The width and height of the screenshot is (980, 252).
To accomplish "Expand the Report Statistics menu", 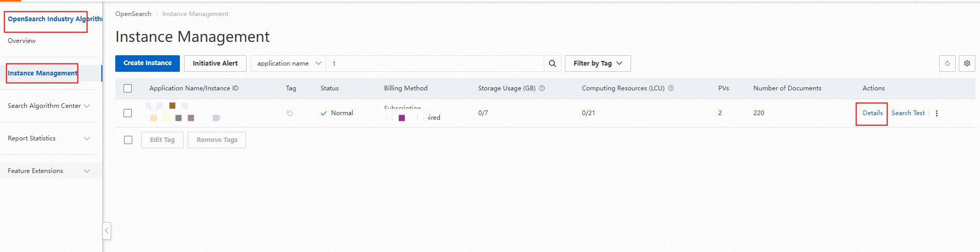I will [x=49, y=138].
